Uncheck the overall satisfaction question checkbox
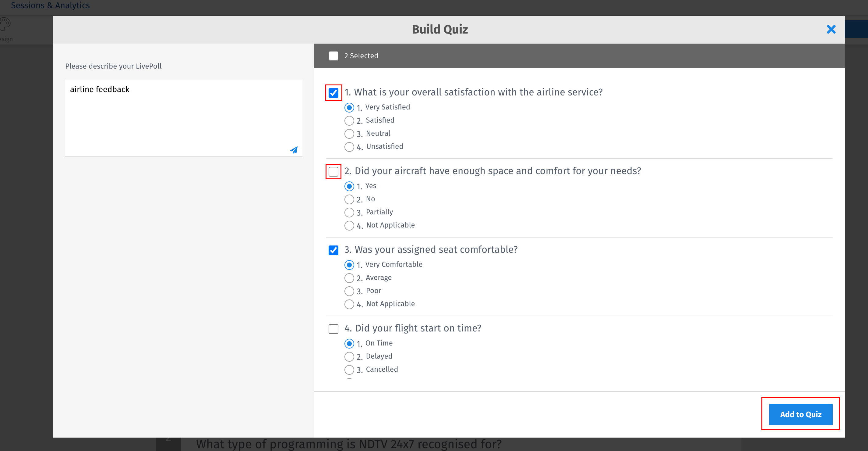This screenshot has width=868, height=451. 333,92
